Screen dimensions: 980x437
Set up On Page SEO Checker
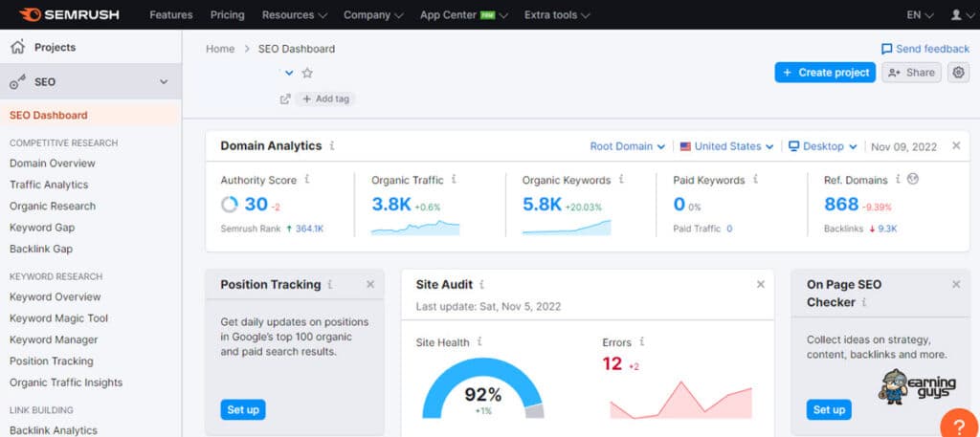[x=829, y=409]
